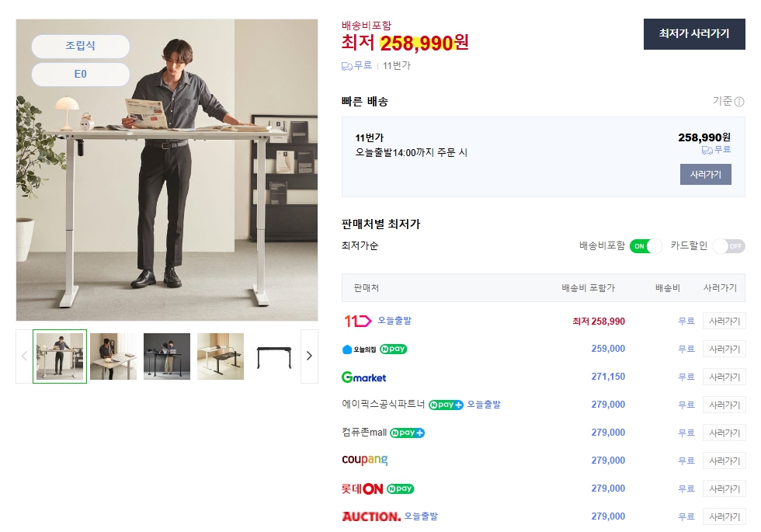Image resolution: width=761 pixels, height=532 pixels.
Task: Click 사러가기 in the 빠른 배송 box
Action: [x=705, y=175]
